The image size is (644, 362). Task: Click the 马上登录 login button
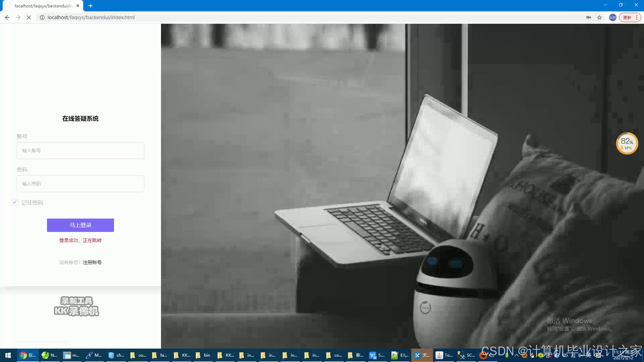pyautogui.click(x=80, y=225)
